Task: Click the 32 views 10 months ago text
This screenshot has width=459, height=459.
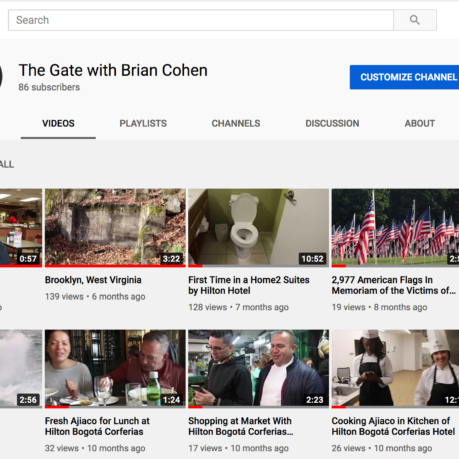Action: (95, 448)
